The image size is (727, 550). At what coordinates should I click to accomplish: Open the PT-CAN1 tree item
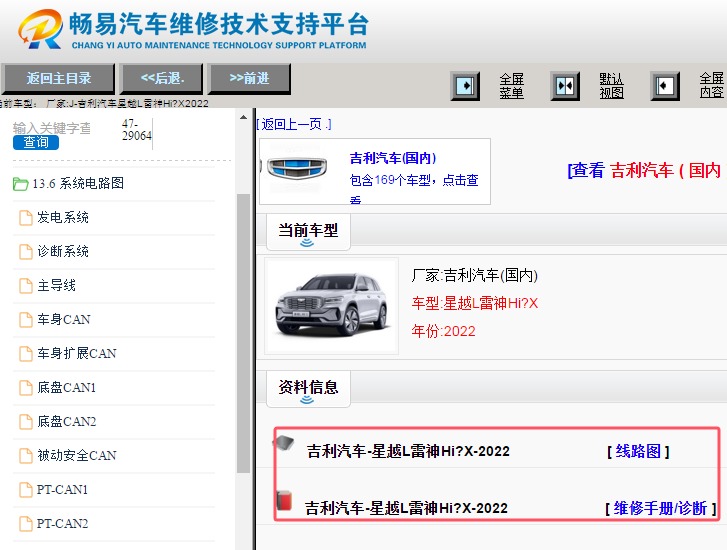62,490
